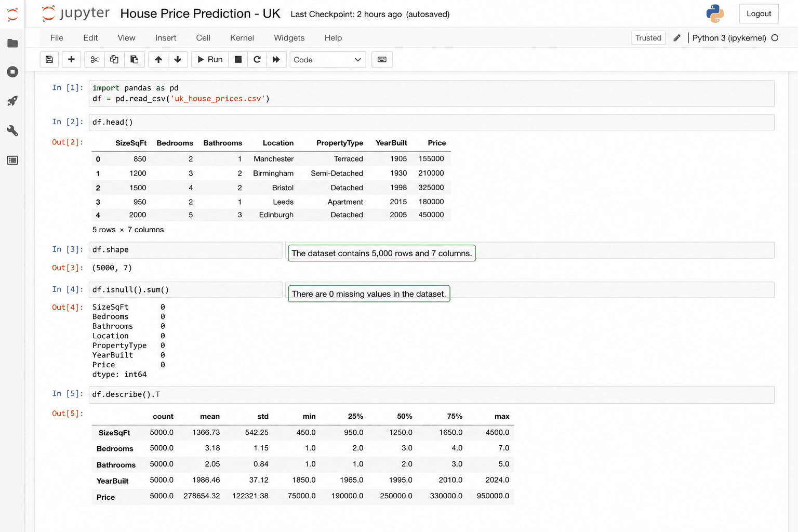This screenshot has height=532, width=798.
Task: Click the Out[5]: output prompt
Action: tap(68, 414)
